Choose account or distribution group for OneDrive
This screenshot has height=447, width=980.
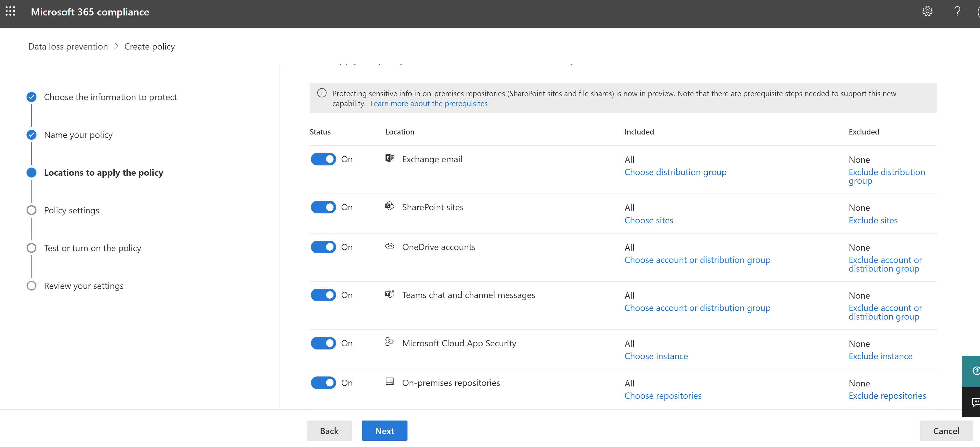[x=697, y=260]
